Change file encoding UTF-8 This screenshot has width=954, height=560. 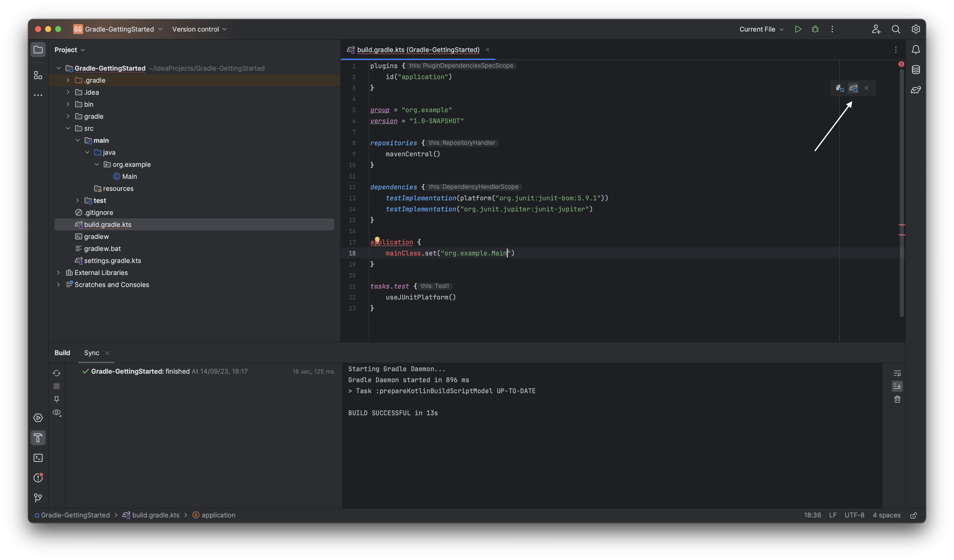tap(855, 515)
